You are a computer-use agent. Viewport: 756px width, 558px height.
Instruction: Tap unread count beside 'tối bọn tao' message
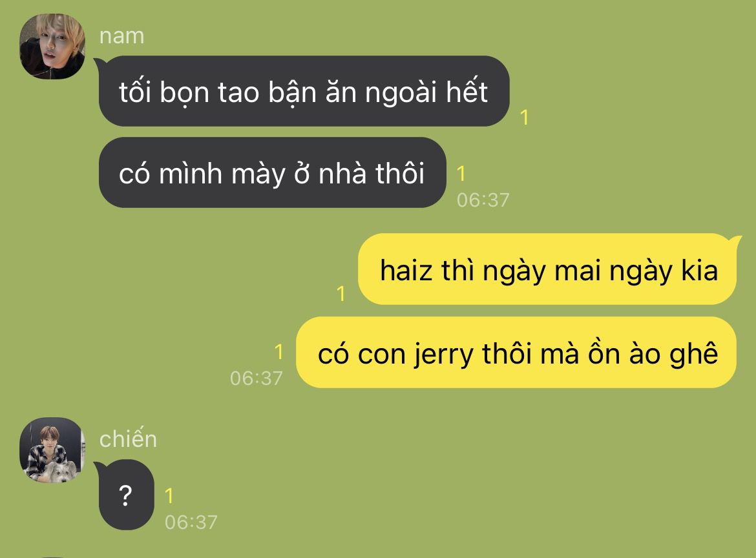pyautogui.click(x=525, y=117)
